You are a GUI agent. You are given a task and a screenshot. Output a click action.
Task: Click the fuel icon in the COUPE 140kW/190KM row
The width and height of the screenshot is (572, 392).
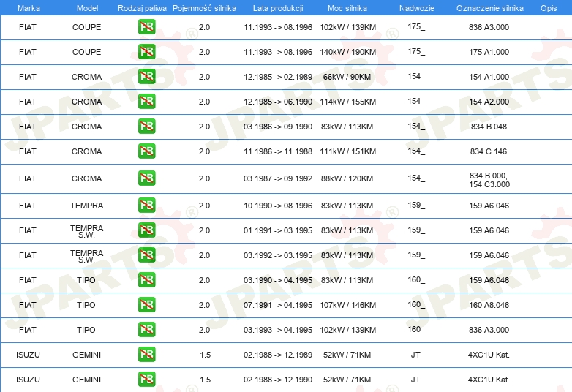click(146, 51)
